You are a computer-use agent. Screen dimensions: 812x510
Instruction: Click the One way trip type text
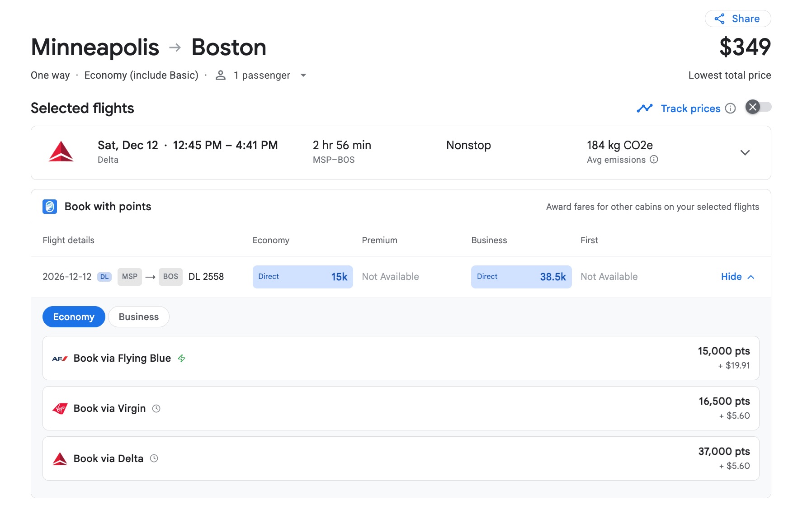click(x=50, y=75)
